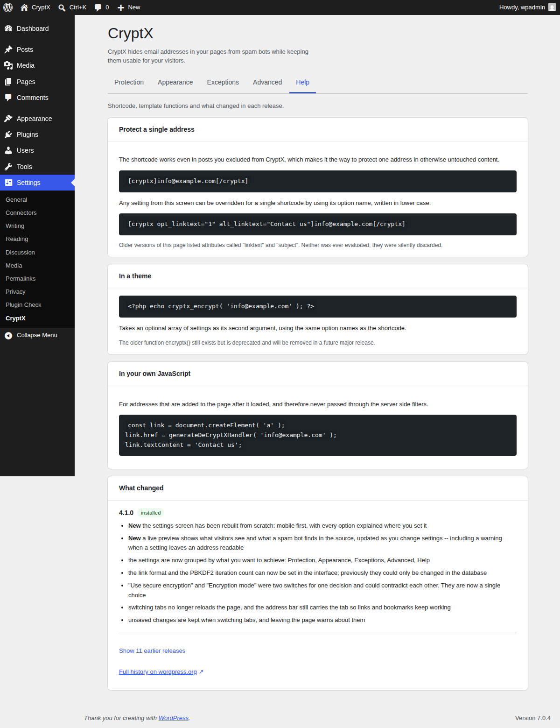Click the In your own JavaScript heading
This screenshot has height=728, width=560.
coord(154,374)
